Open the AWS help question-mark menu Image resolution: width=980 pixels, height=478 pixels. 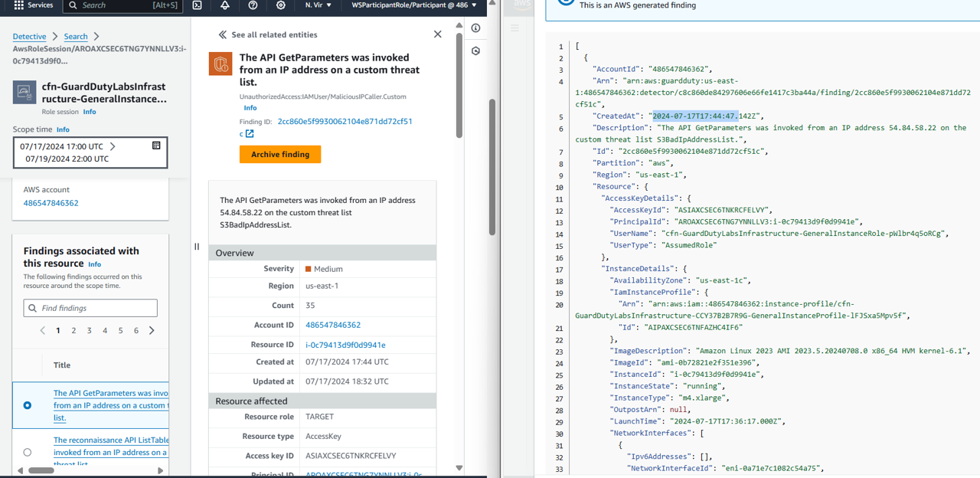[253, 5]
